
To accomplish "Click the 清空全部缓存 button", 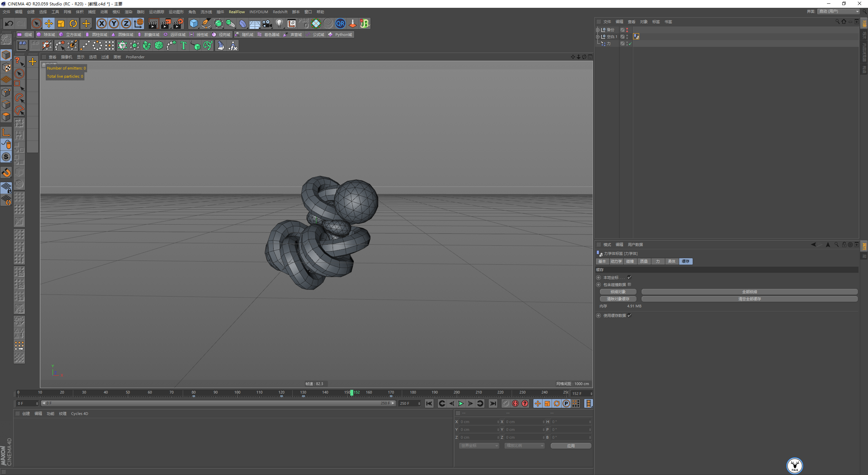I will coord(749,299).
